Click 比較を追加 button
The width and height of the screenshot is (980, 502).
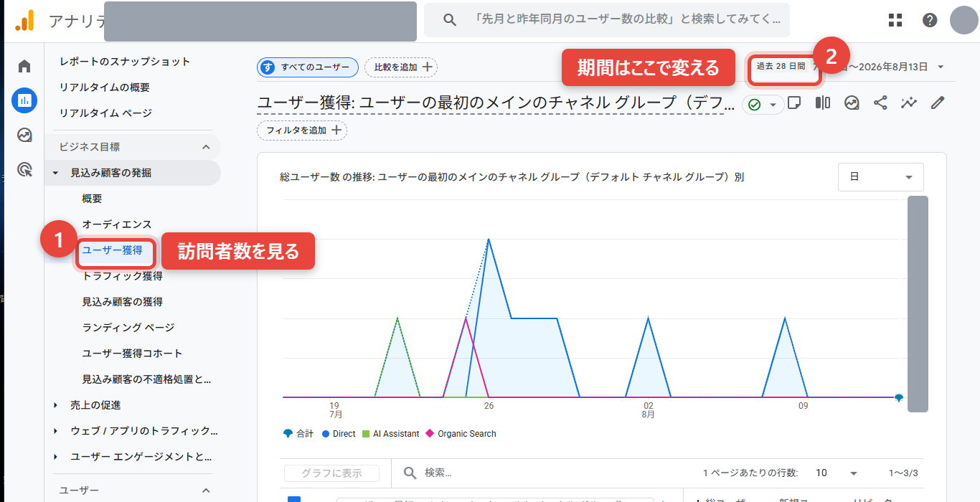(x=401, y=67)
